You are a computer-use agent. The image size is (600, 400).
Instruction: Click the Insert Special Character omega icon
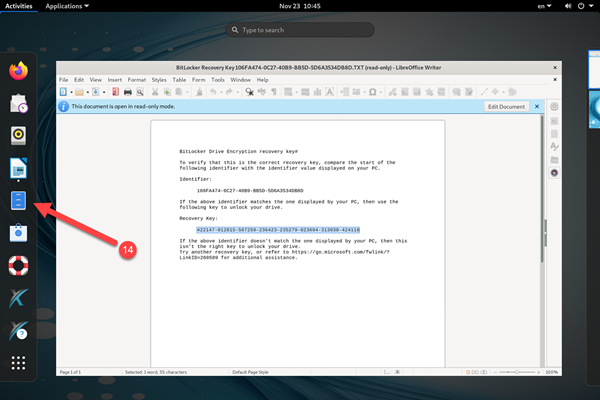(x=372, y=92)
